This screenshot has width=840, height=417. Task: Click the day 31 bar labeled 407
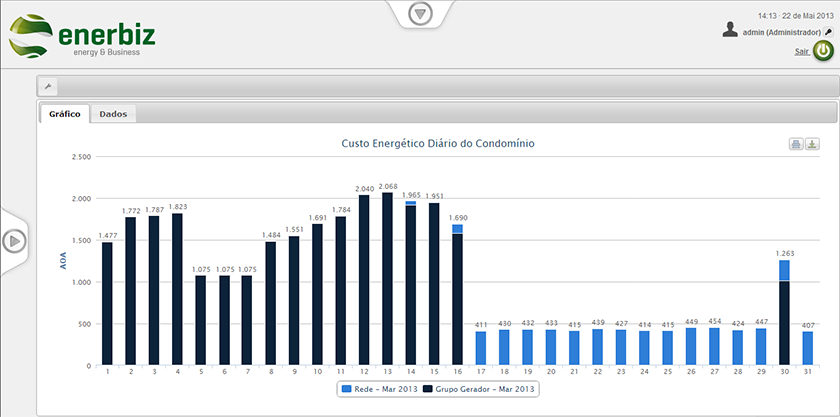click(807, 348)
